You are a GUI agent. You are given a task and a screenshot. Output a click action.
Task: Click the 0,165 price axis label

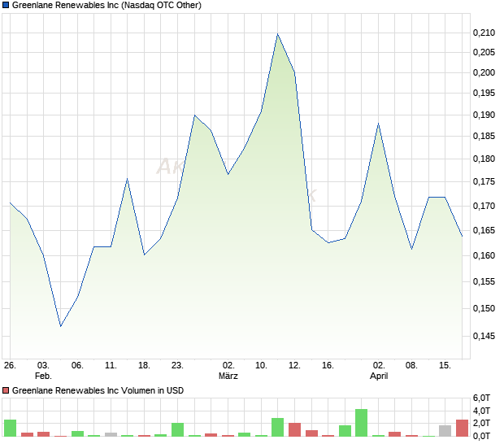(484, 230)
